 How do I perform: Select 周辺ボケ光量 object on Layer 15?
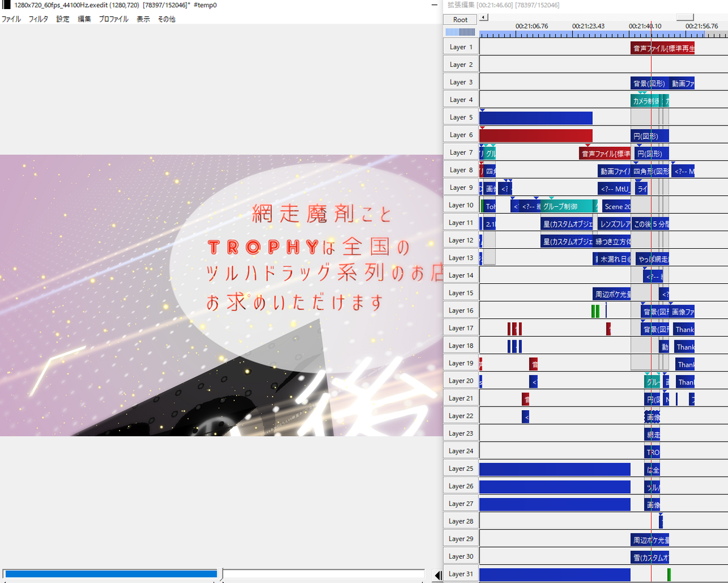click(612, 295)
